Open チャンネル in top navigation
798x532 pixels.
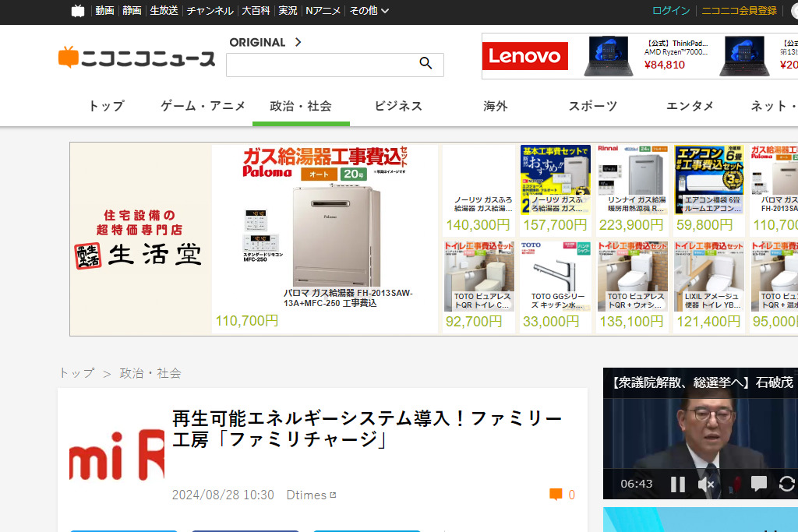(x=210, y=11)
